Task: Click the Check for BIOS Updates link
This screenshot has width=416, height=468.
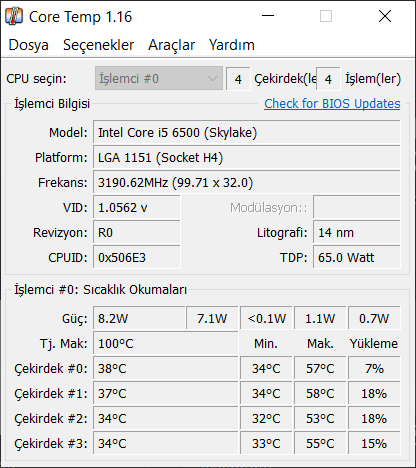Action: point(332,104)
